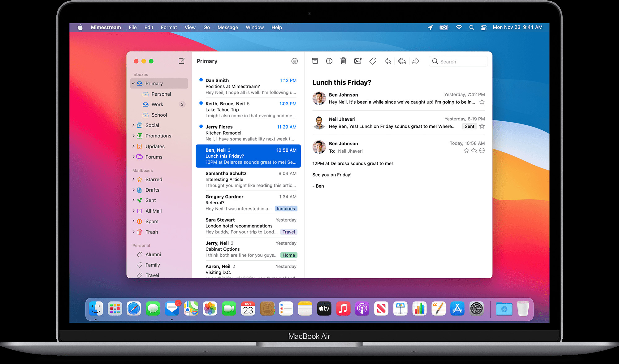Expand the Starred mailbox chevron
The height and width of the screenshot is (364, 619).
point(133,180)
